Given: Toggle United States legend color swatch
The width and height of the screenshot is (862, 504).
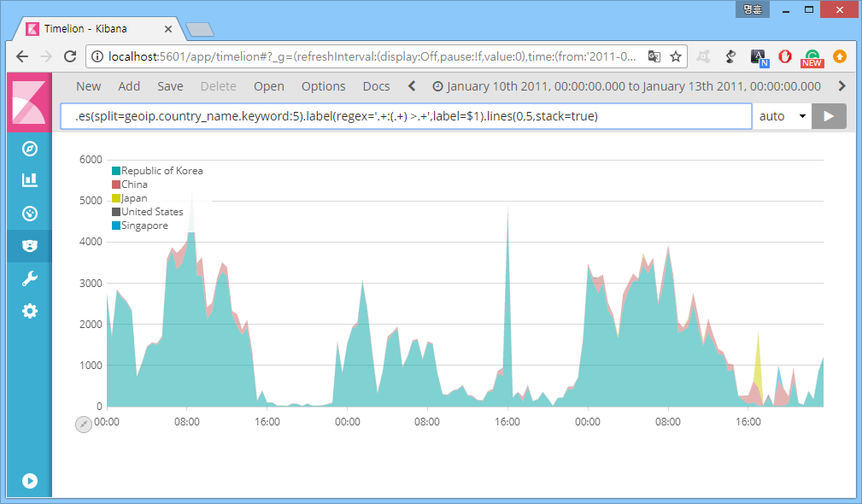Looking at the screenshot, I should [116, 212].
